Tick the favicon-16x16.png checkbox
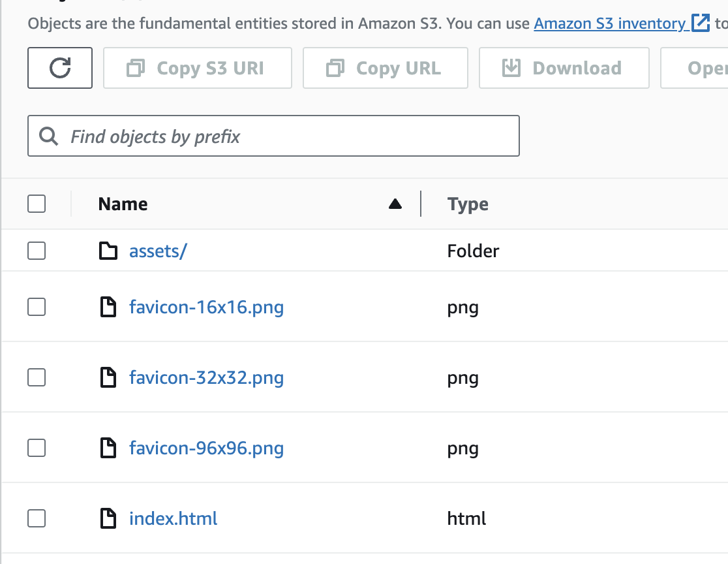This screenshot has width=728, height=564. (x=37, y=307)
